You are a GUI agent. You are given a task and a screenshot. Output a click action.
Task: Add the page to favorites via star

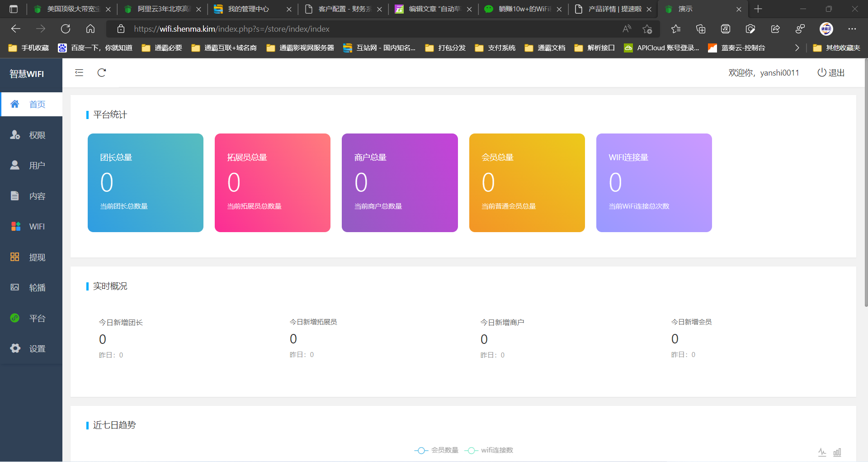point(646,29)
